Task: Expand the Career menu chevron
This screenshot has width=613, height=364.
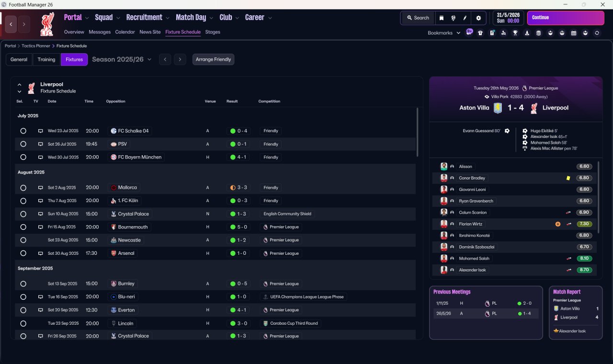Action: (x=270, y=18)
